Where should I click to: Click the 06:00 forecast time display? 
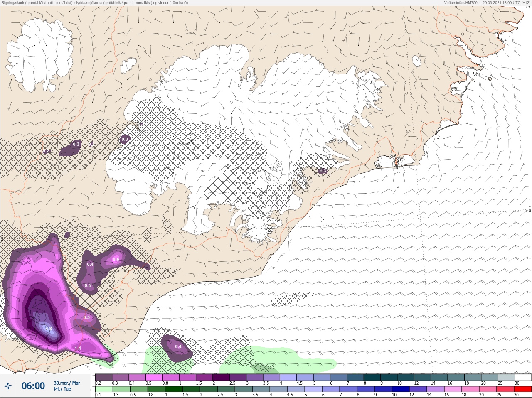(33, 386)
